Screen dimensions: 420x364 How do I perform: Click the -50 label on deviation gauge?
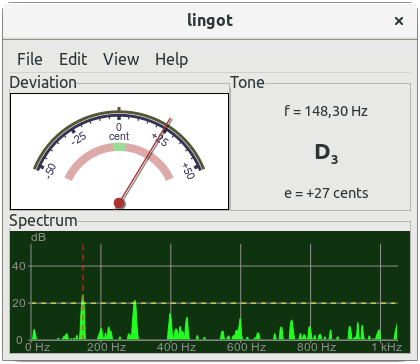pos(51,171)
